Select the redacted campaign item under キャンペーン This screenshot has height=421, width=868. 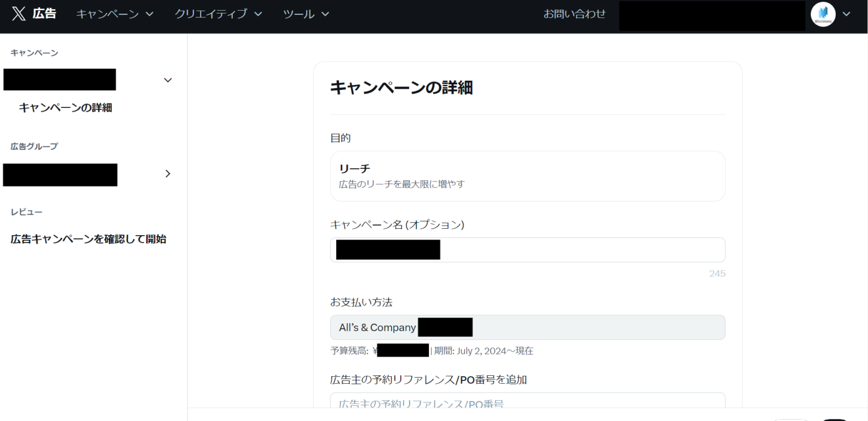pos(60,80)
